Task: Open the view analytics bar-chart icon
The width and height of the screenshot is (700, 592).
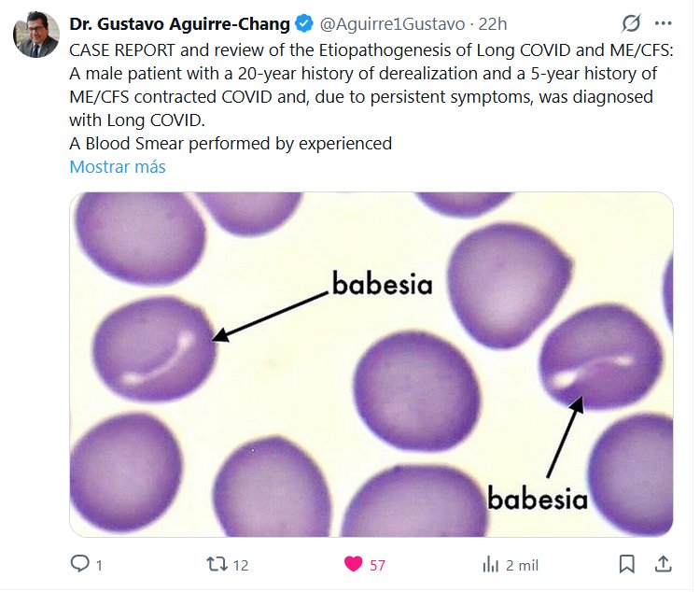Action: [489, 564]
